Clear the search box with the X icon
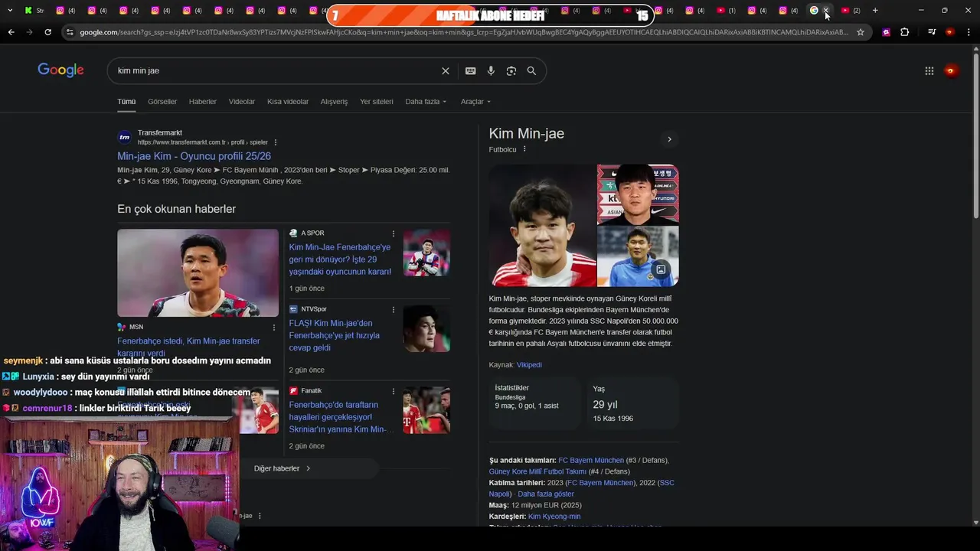Viewport: 980px width, 551px height. click(446, 70)
